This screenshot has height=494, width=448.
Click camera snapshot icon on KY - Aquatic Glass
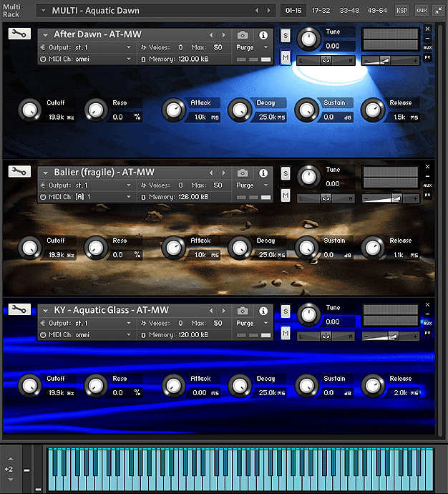click(243, 311)
